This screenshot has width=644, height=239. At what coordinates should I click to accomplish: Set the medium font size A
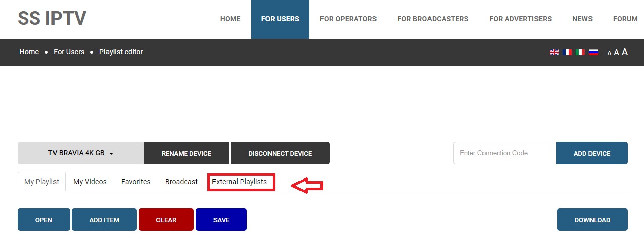pyautogui.click(x=616, y=53)
